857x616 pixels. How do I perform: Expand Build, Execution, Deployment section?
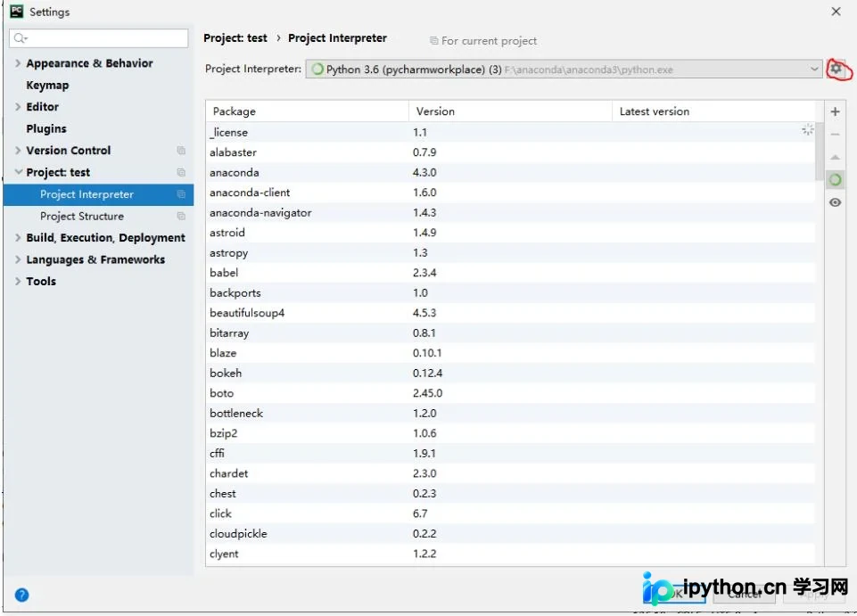18,237
